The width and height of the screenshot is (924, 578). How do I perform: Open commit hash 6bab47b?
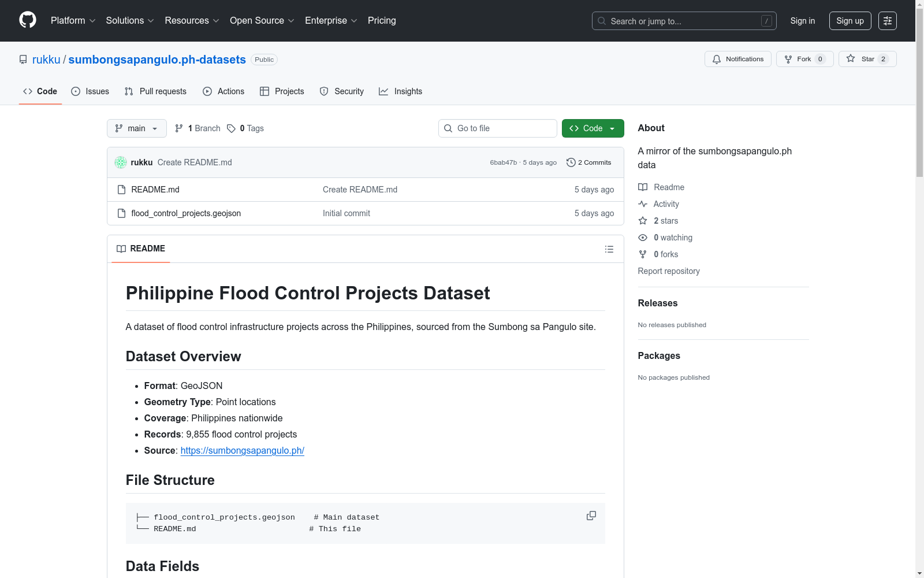pyautogui.click(x=504, y=162)
